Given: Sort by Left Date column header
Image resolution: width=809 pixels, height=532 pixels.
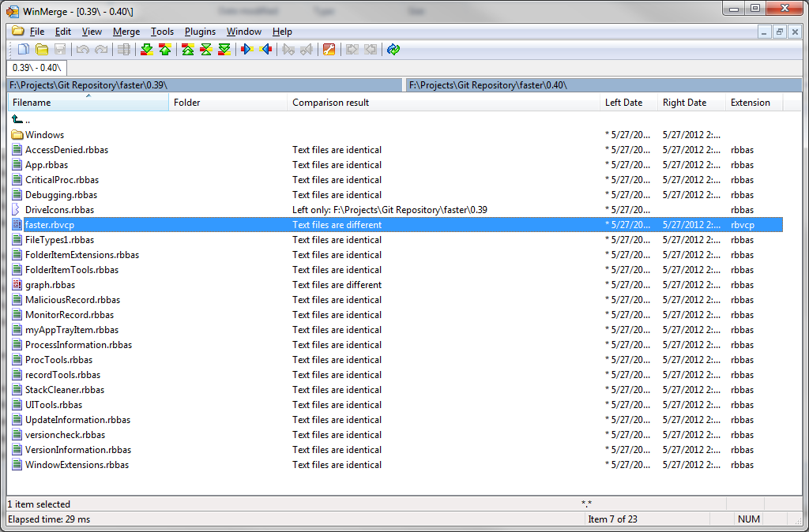Looking at the screenshot, I should (x=629, y=102).
